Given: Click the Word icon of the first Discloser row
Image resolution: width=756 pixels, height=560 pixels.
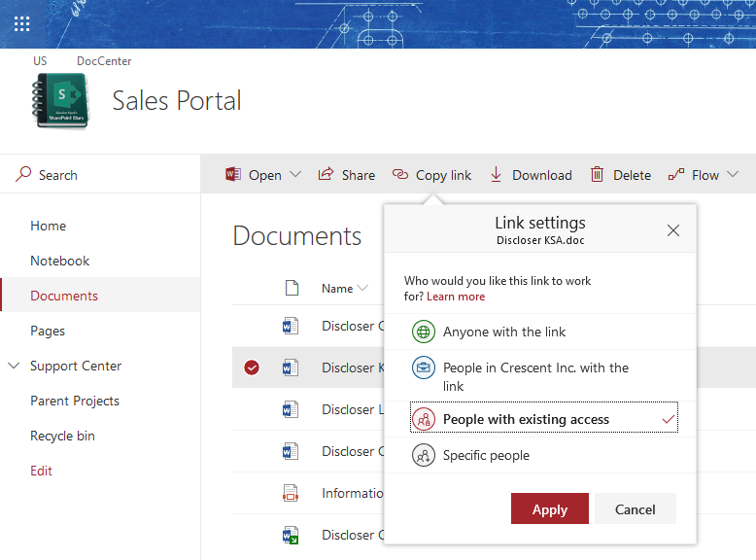Looking at the screenshot, I should tap(291, 326).
